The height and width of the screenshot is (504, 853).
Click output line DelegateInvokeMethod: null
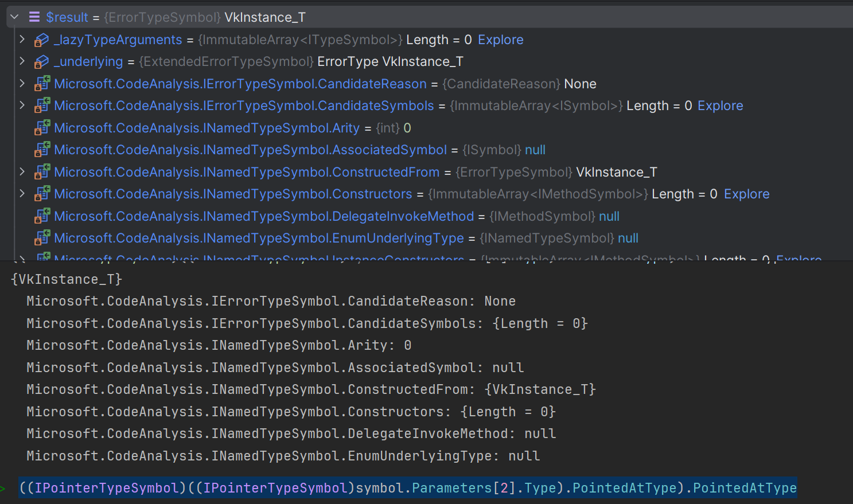(291, 433)
